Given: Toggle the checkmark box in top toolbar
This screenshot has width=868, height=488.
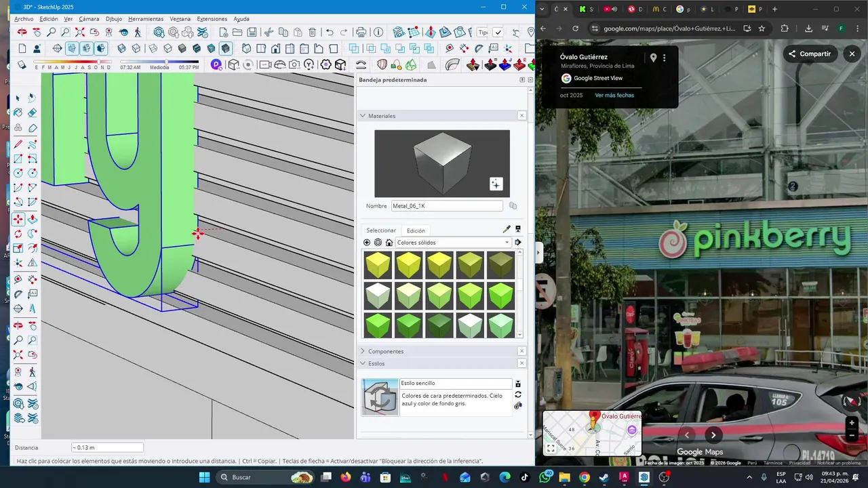Looking at the screenshot, I should 498,32.
